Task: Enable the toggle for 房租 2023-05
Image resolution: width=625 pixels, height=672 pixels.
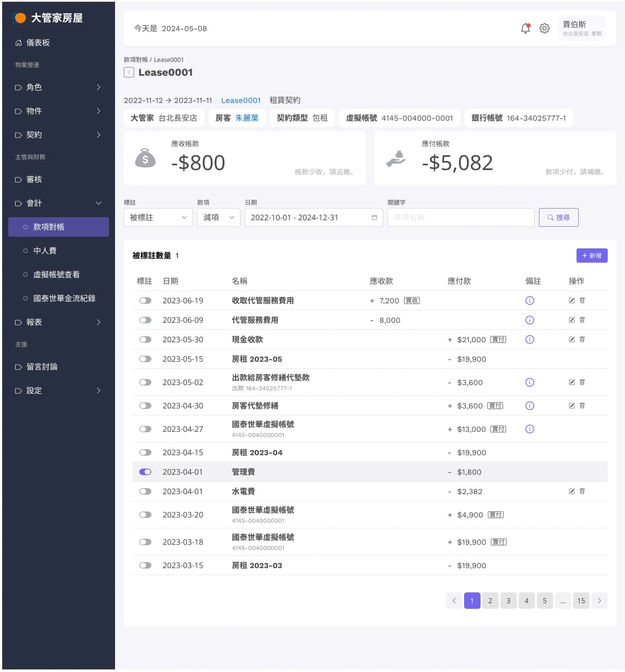Action: click(145, 359)
